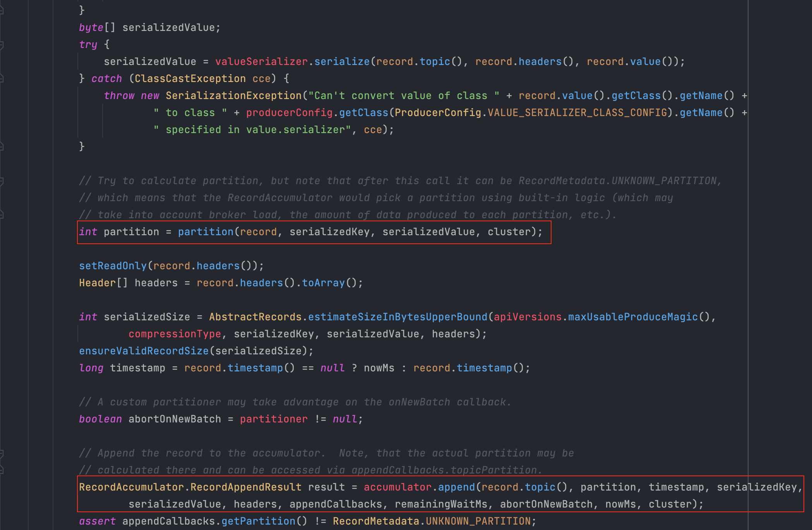The image size is (812, 530).
Task: Click abortOnNewBatch variable declaration
Action: (175, 419)
